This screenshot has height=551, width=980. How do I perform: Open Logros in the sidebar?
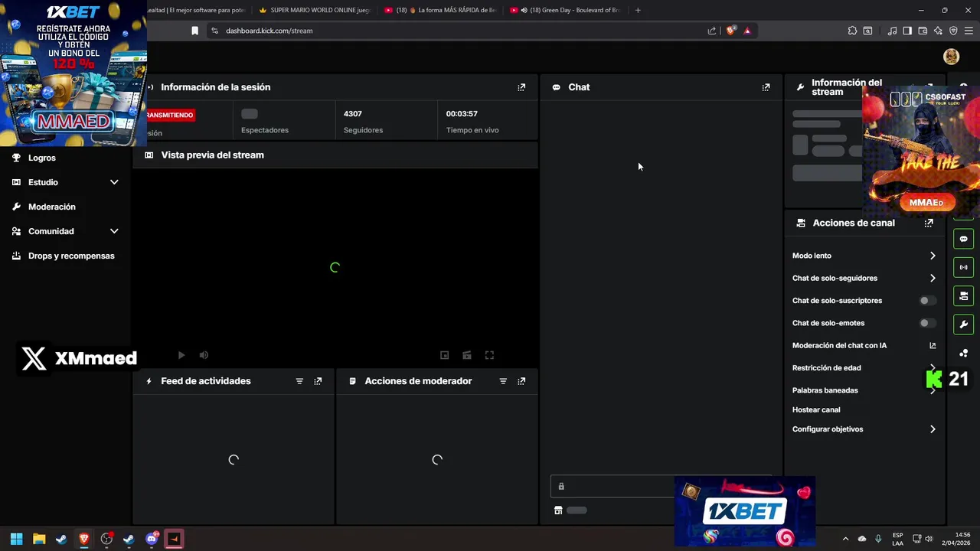[42, 158]
